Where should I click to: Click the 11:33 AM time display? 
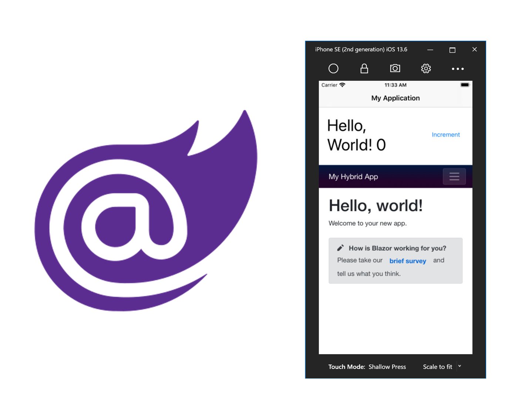[395, 85]
